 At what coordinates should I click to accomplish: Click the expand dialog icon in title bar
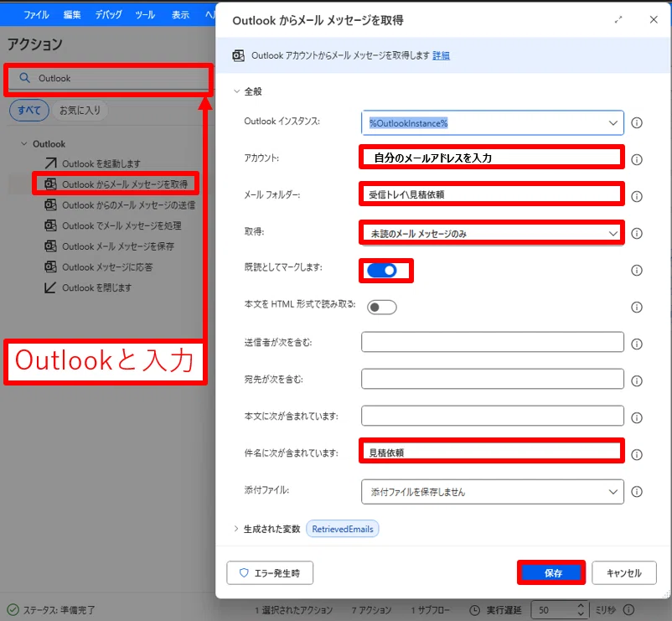[618, 20]
